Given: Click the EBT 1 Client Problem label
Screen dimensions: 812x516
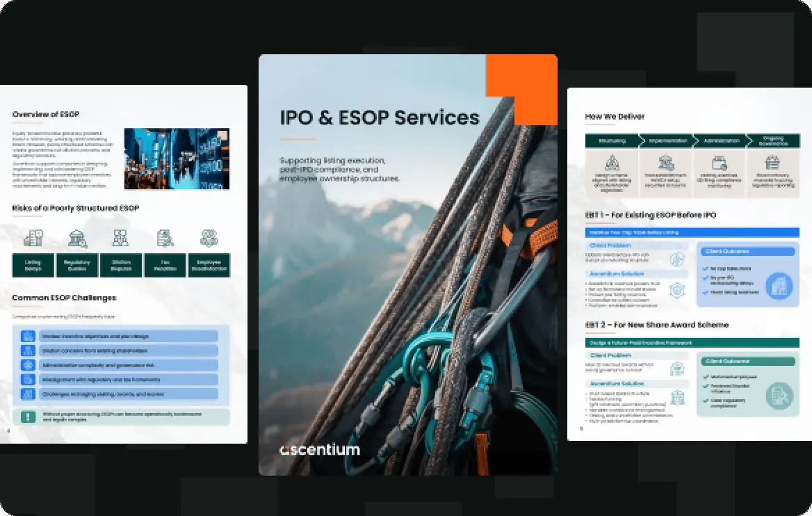Looking at the screenshot, I should [x=610, y=245].
